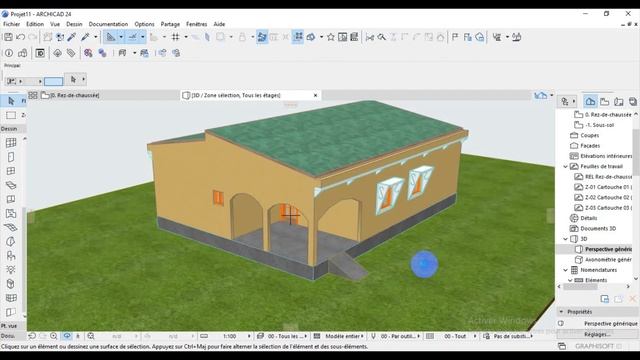The width and height of the screenshot is (640, 360).
Task: Open the Dessin menu
Action: point(74,24)
